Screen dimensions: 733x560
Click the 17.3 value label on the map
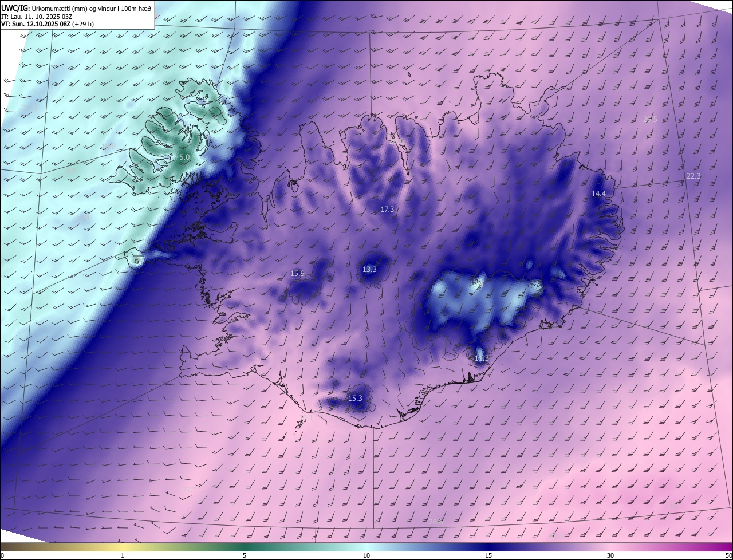pyautogui.click(x=387, y=210)
